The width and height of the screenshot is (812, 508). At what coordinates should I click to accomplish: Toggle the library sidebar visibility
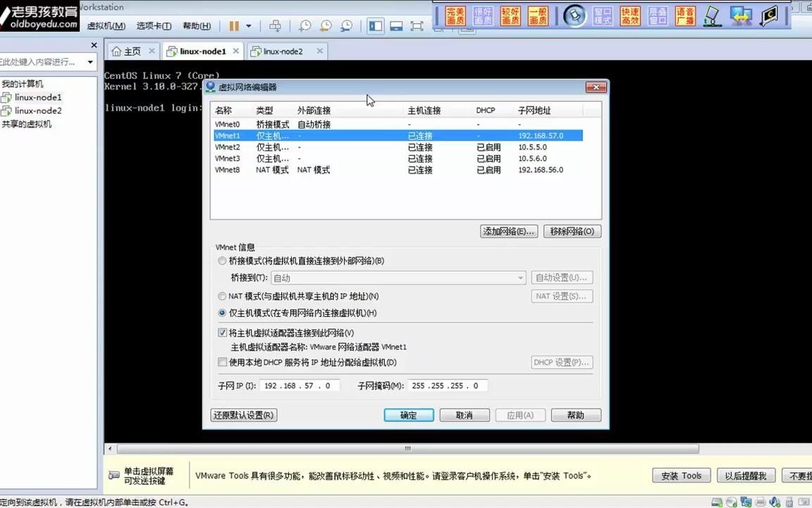pyautogui.click(x=375, y=25)
